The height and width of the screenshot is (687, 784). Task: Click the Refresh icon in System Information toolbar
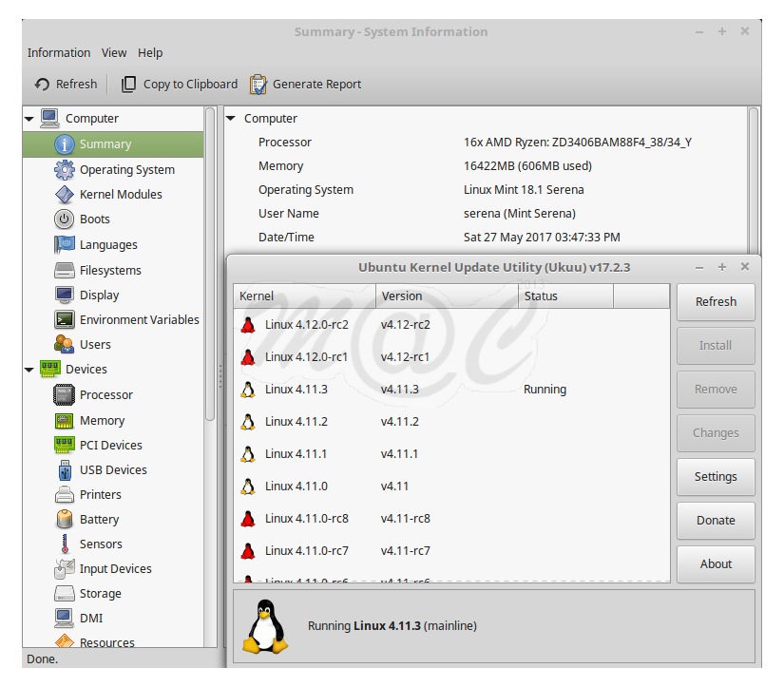42,85
